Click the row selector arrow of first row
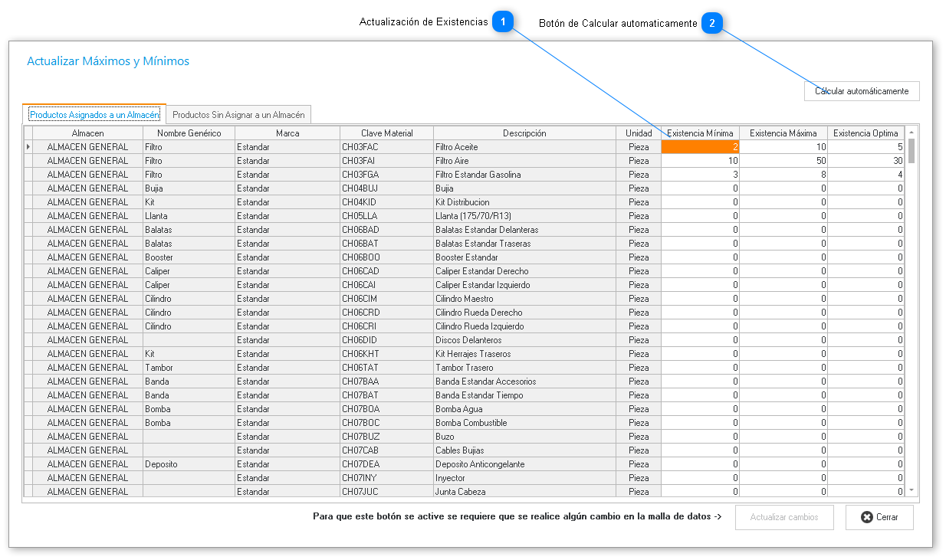 (x=28, y=147)
